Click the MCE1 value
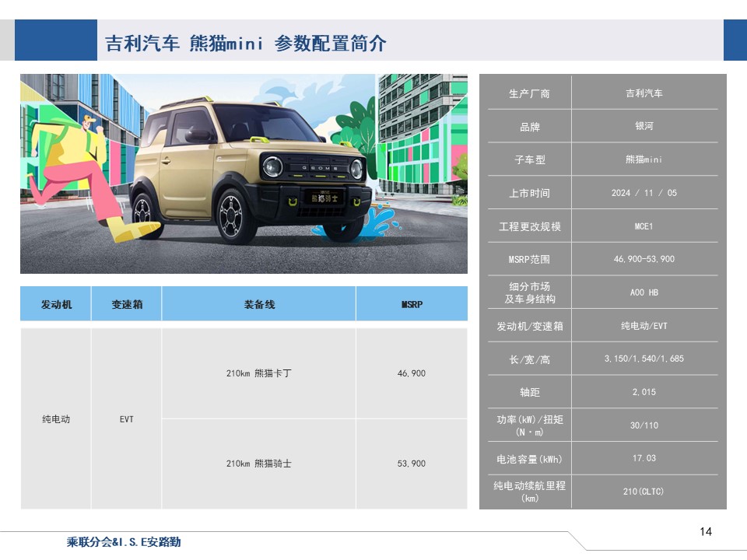747x560 pixels. pos(644,226)
